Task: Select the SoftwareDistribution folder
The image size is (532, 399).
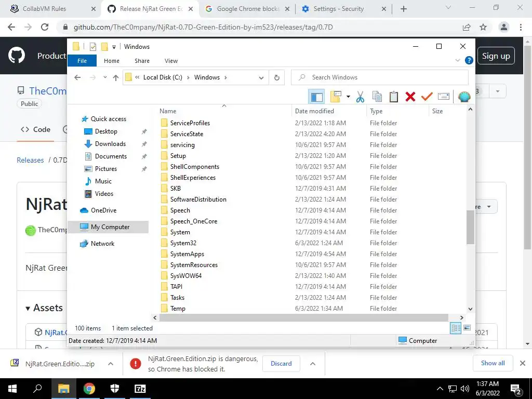Action: pos(198,199)
